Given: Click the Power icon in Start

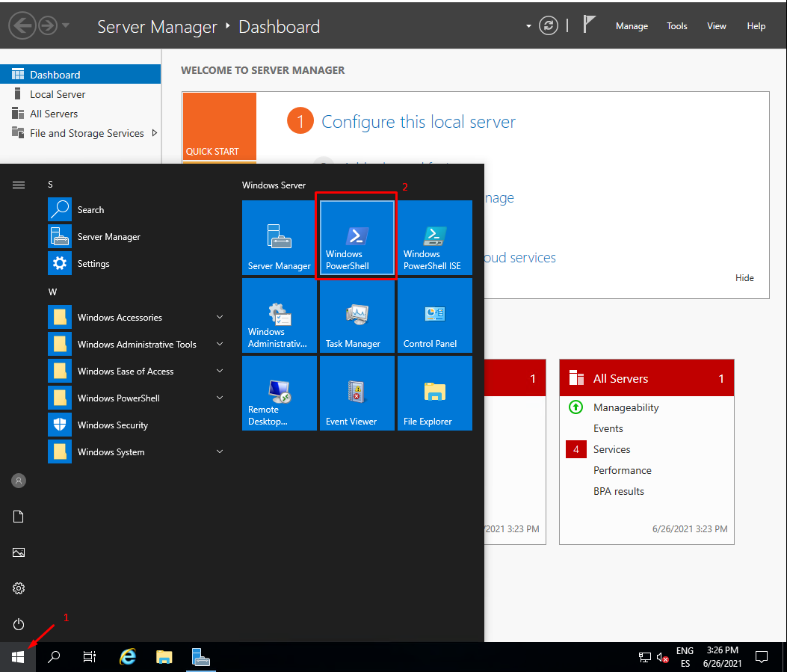Looking at the screenshot, I should (19, 624).
